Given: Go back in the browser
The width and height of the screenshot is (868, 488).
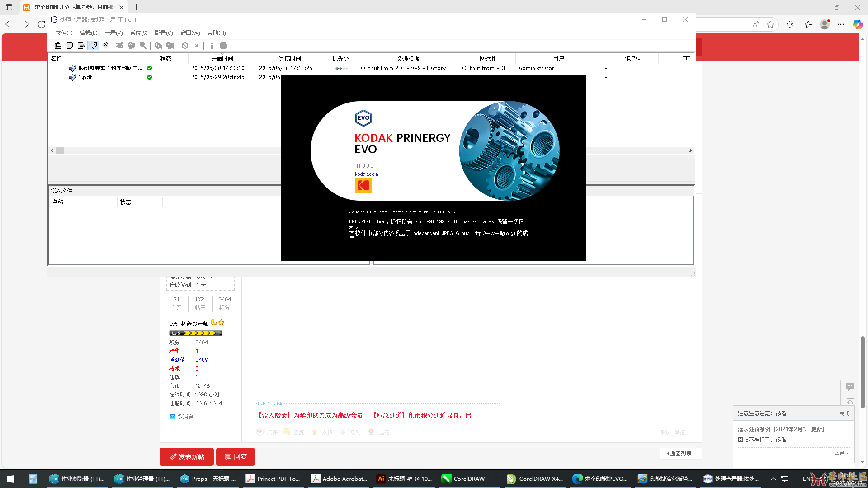Looking at the screenshot, I should click(x=9, y=24).
